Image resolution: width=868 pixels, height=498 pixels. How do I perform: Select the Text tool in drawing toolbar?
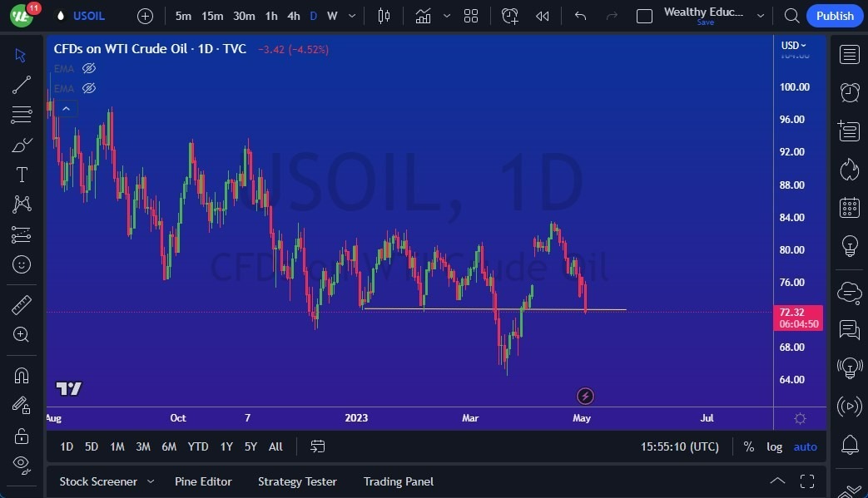(22, 175)
